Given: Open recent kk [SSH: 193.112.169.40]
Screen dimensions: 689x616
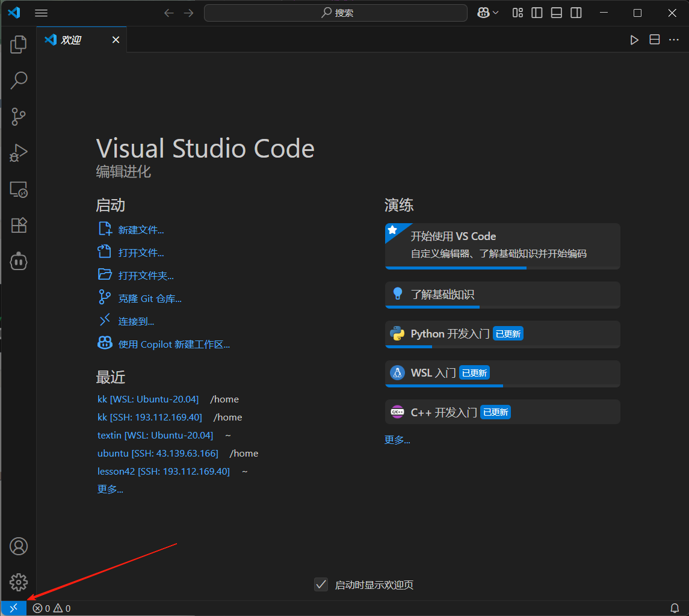Looking at the screenshot, I should click(150, 417).
